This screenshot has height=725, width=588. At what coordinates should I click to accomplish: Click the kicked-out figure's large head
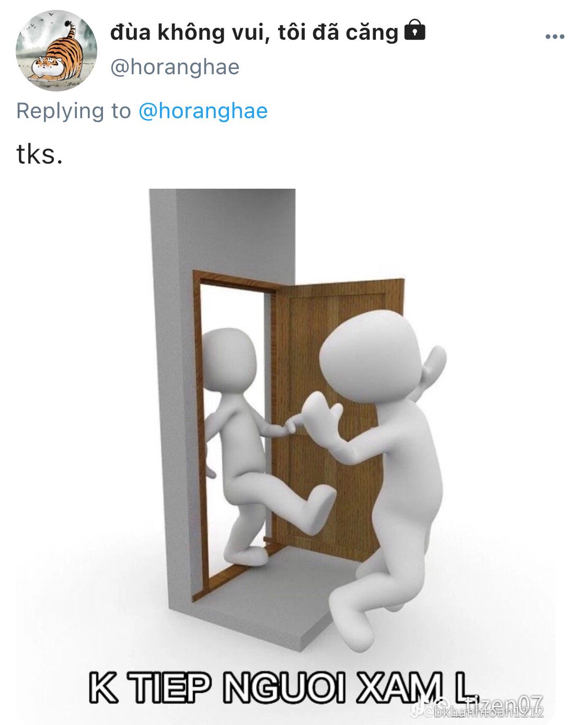click(x=370, y=354)
